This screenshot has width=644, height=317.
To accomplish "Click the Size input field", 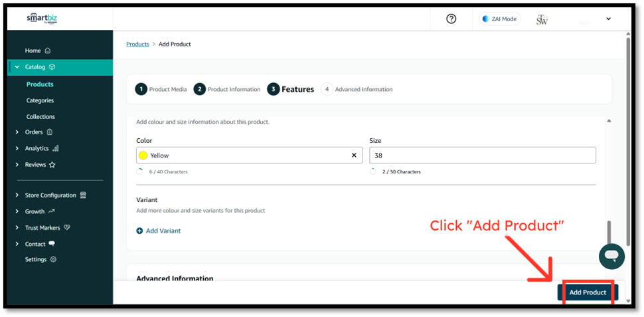I will 482,156.
